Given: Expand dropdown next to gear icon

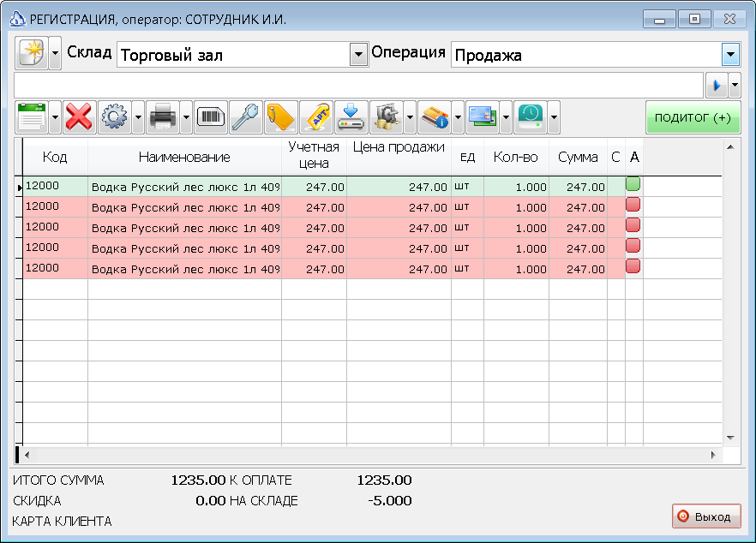Looking at the screenshot, I should [x=138, y=117].
